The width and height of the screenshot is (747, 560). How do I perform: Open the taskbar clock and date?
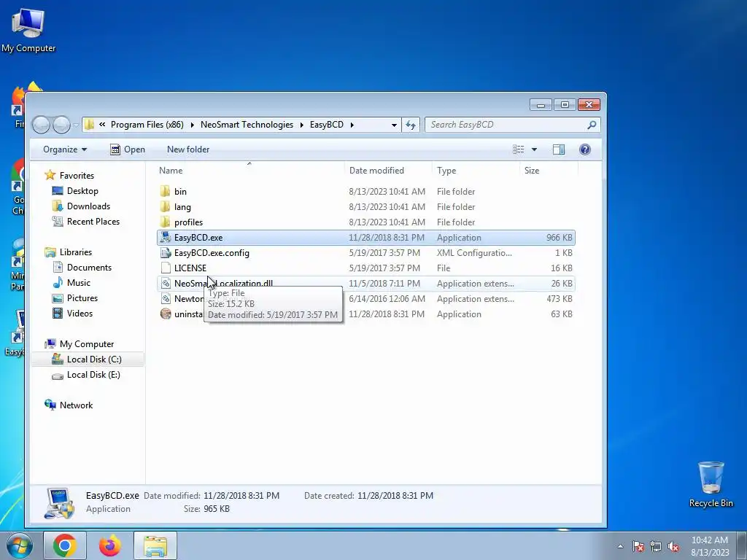pos(710,546)
